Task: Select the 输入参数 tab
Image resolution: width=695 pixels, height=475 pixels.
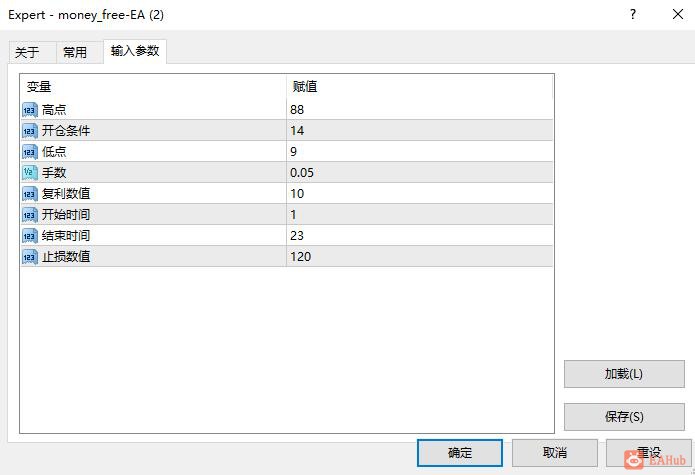Action: coord(135,51)
